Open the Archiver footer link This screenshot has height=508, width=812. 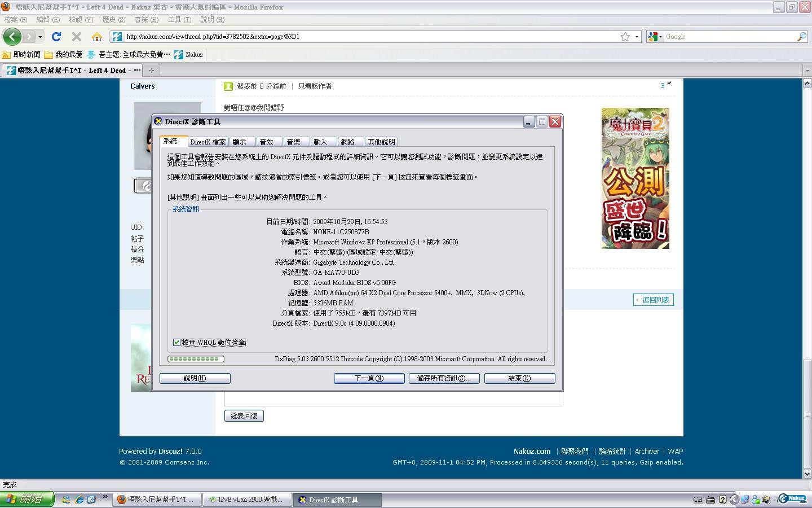(647, 452)
